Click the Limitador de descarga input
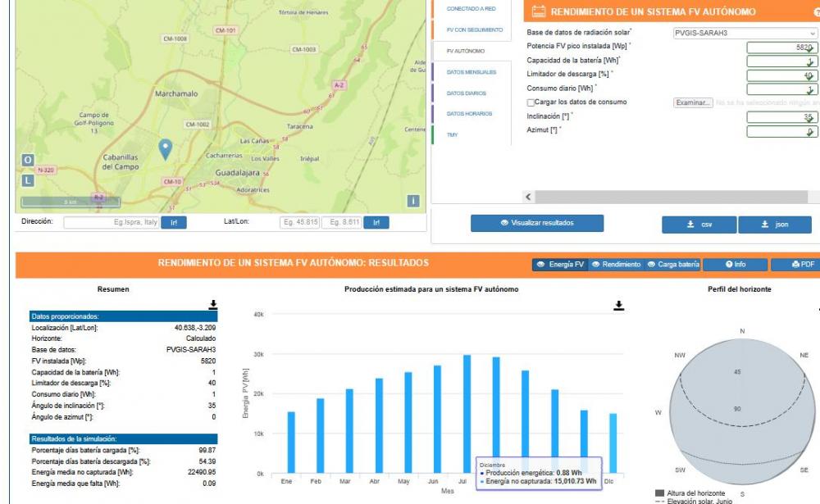 [x=781, y=75]
